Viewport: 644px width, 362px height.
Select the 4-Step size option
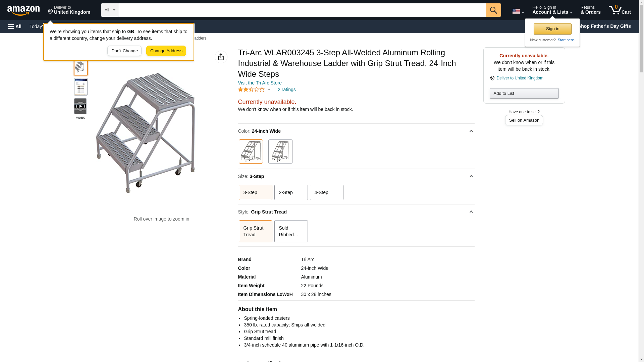click(326, 192)
